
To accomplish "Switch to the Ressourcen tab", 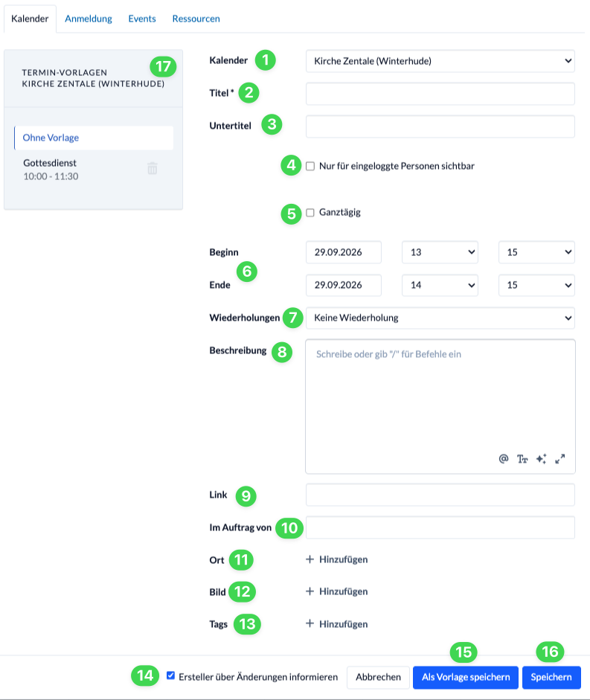I will (196, 19).
